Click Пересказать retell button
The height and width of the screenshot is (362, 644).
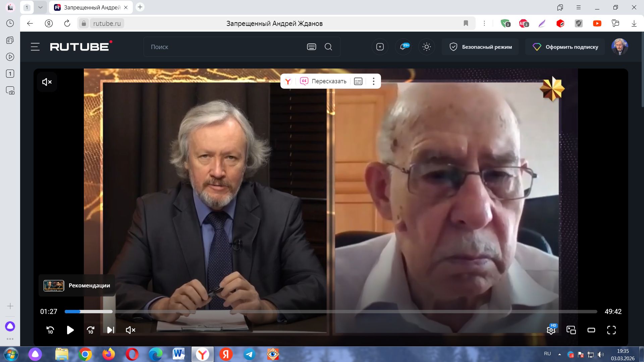pyautogui.click(x=323, y=81)
